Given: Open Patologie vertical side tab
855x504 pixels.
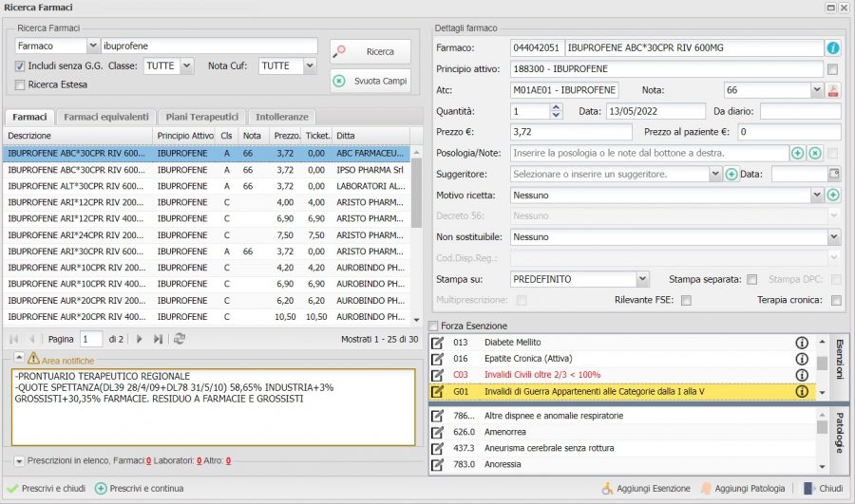Looking at the screenshot, I should click(x=839, y=433).
